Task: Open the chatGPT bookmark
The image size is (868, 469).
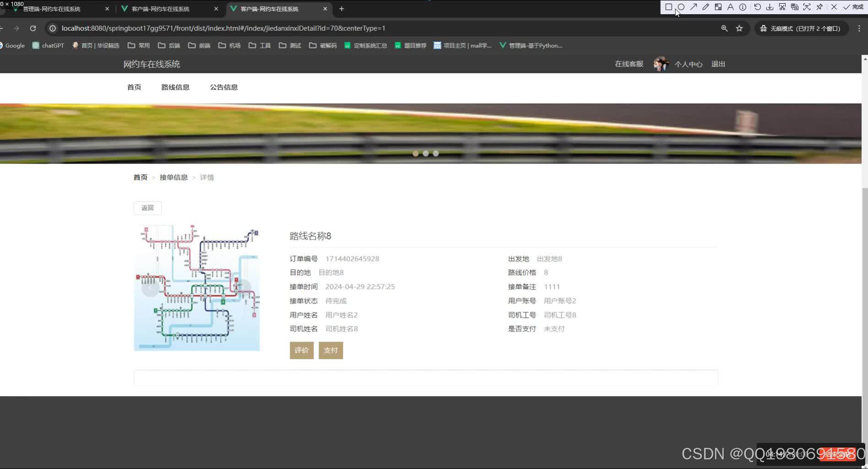Action: click(48, 45)
